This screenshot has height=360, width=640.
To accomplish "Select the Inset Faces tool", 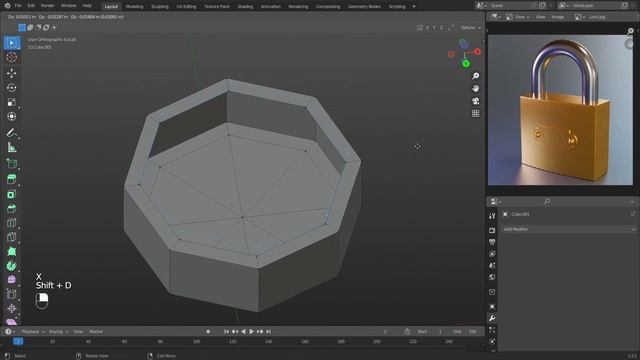I will 12,194.
